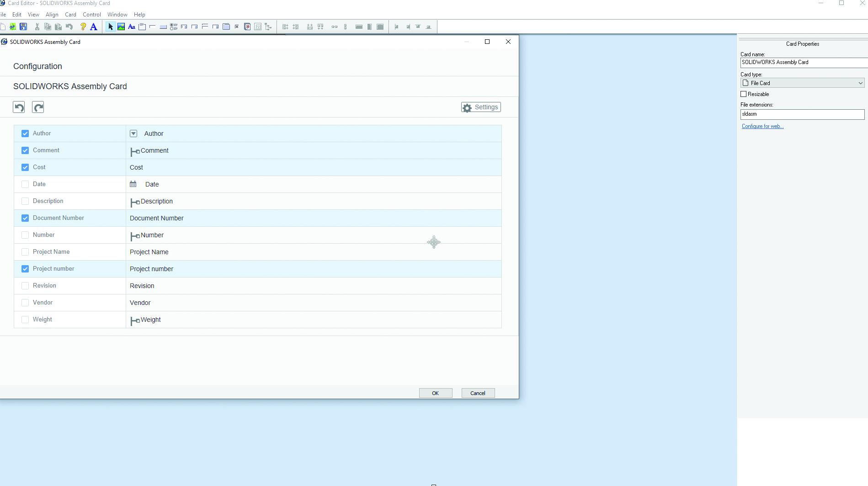Image resolution: width=868 pixels, height=486 pixels.
Task: Check the Weight checkbox
Action: (x=25, y=320)
